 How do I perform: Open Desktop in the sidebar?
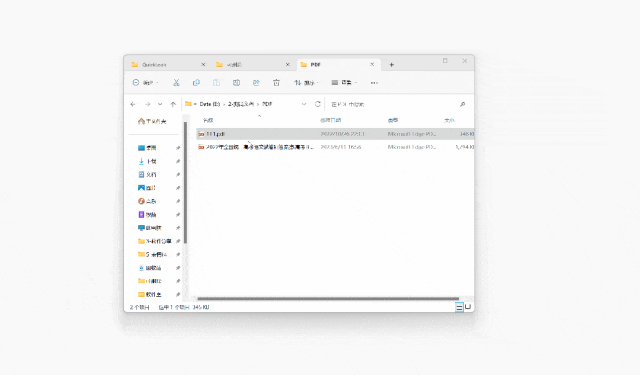147,148
